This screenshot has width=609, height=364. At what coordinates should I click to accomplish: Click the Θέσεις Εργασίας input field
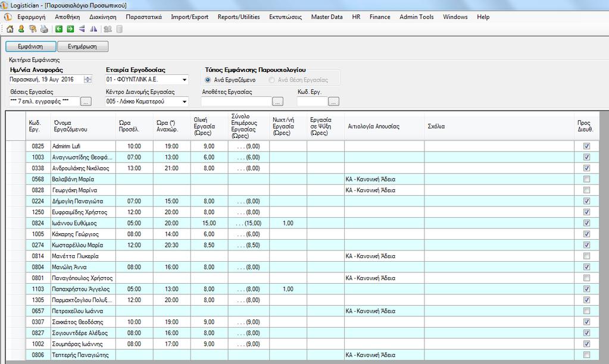click(x=44, y=102)
